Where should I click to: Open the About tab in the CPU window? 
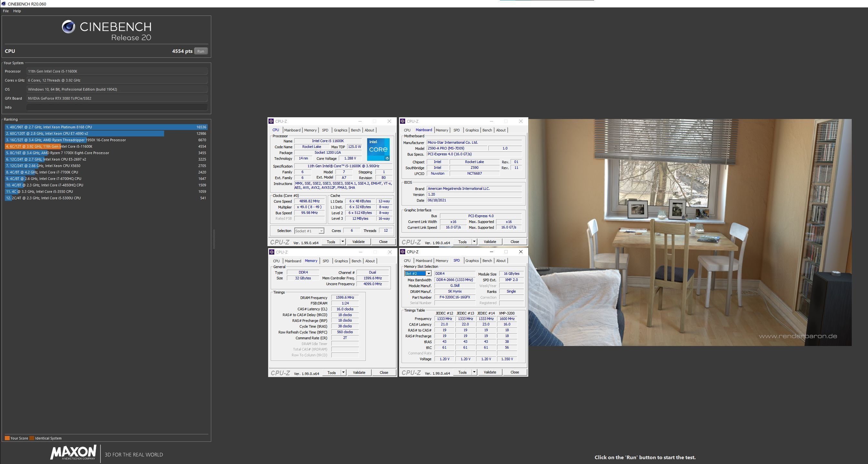click(369, 130)
